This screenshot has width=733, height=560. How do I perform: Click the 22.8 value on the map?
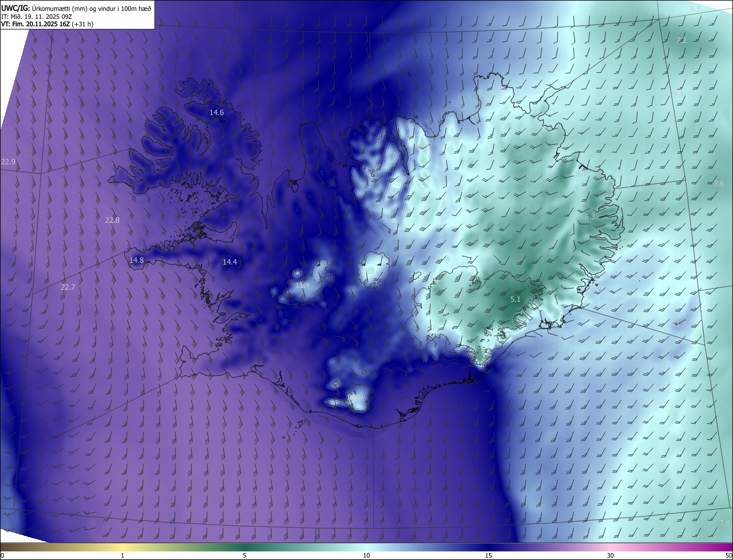point(112,220)
